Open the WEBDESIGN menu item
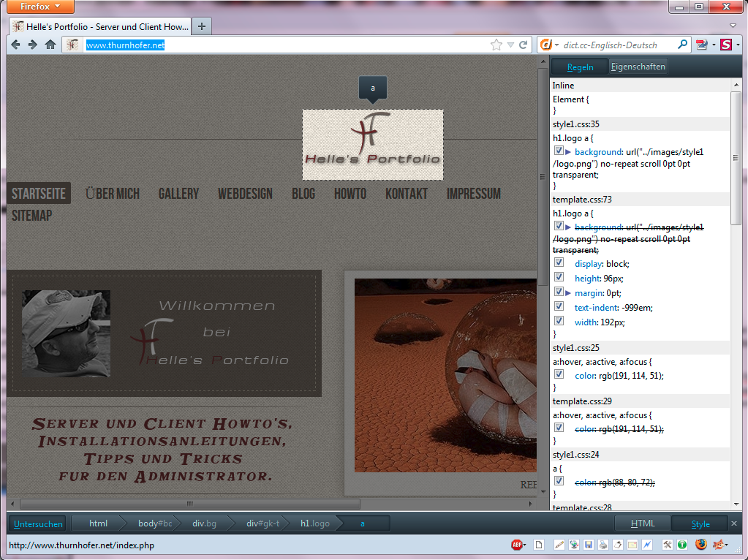This screenshot has width=748, height=560. point(245,194)
